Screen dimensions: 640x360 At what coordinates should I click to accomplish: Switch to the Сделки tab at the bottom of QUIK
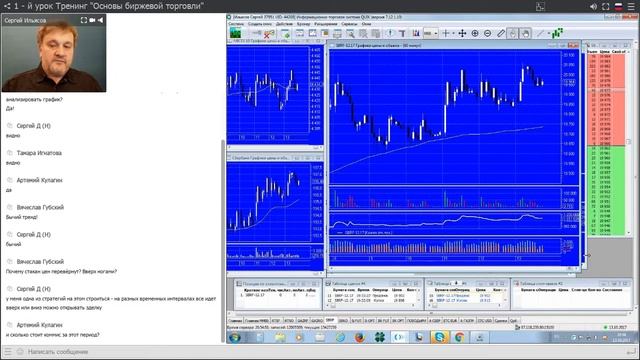(501, 320)
